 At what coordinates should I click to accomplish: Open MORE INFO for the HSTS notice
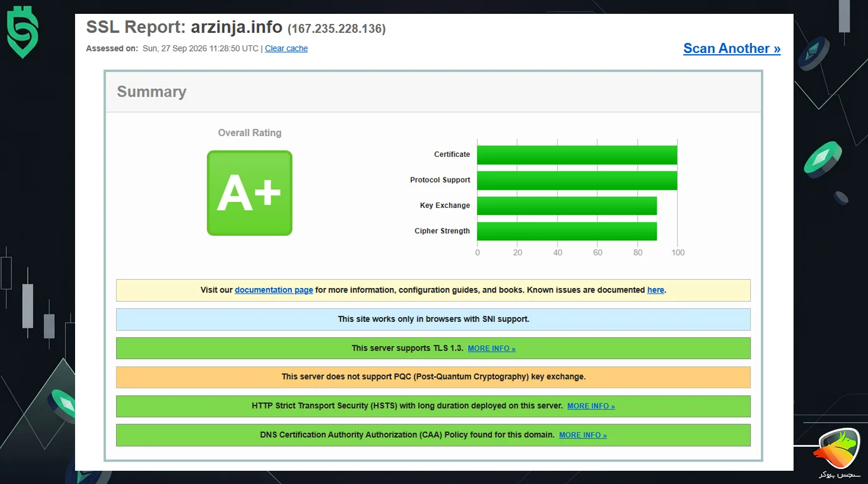[591, 406]
